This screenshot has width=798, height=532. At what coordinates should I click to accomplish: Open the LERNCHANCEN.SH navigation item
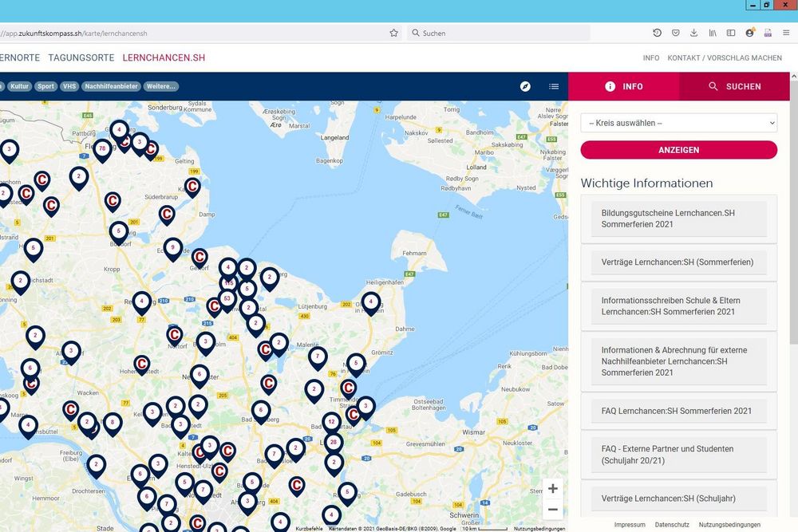[164, 58]
